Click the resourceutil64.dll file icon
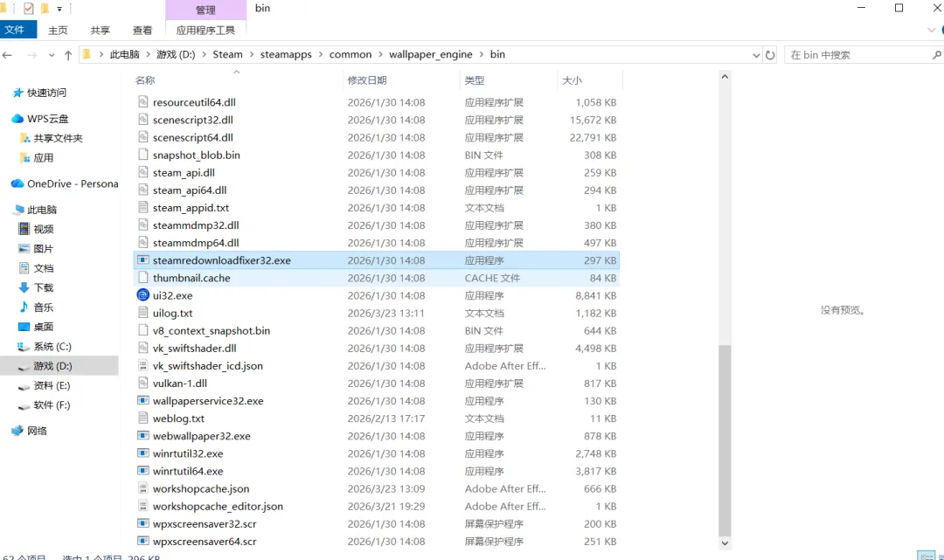 142,102
